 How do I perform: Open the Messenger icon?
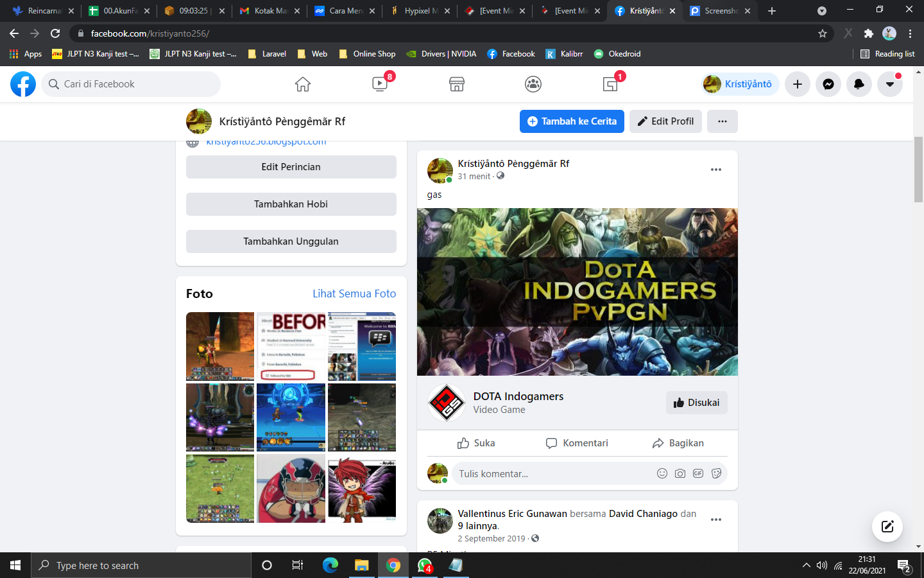point(828,84)
